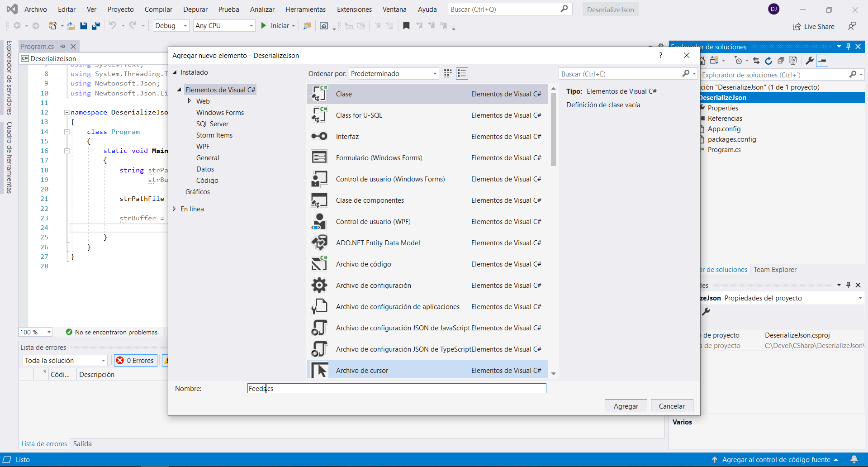The image size is (868, 467).
Task: Click the bookmark icon in the toolbar
Action: click(x=406, y=26)
